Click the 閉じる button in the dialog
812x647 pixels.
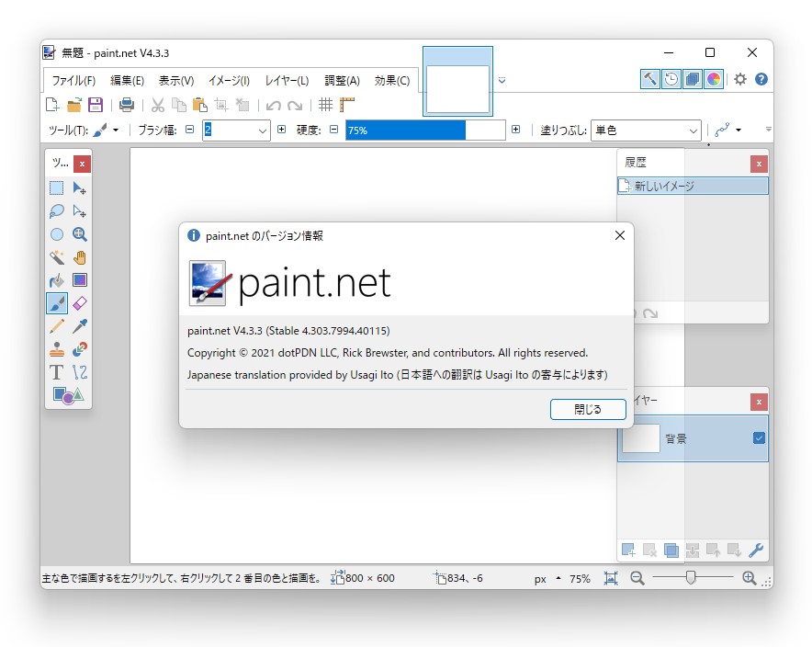tap(588, 410)
